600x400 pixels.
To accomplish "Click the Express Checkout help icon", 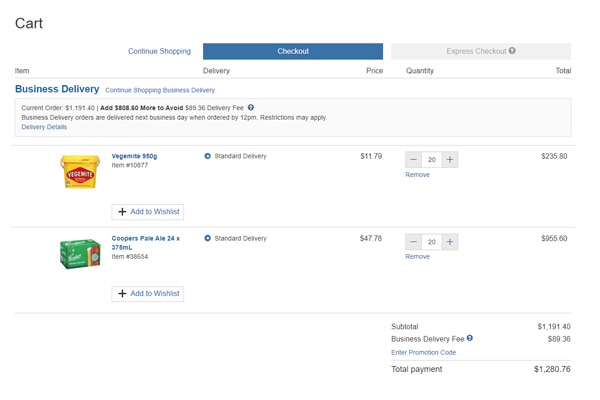I will (x=512, y=51).
